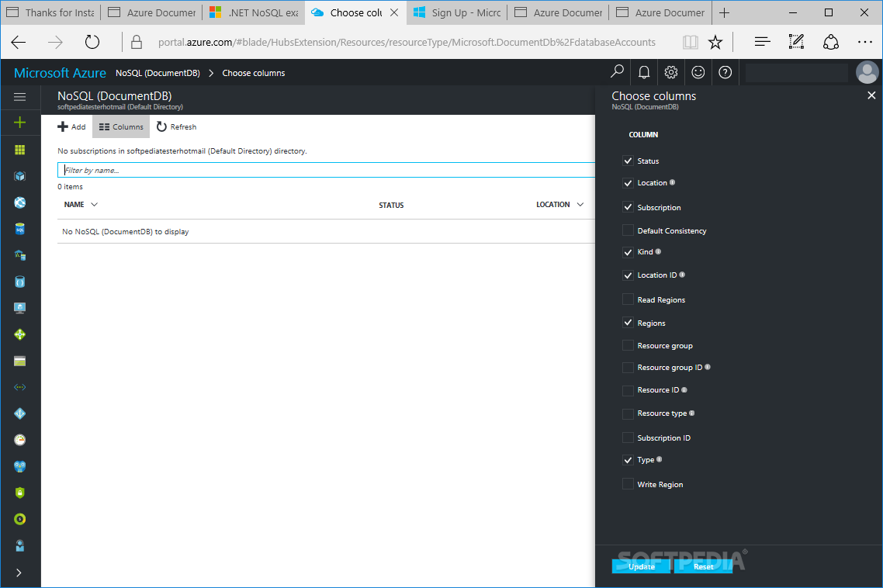This screenshot has width=883, height=588.
Task: Check the Default Consistency checkbox
Action: 628,230
